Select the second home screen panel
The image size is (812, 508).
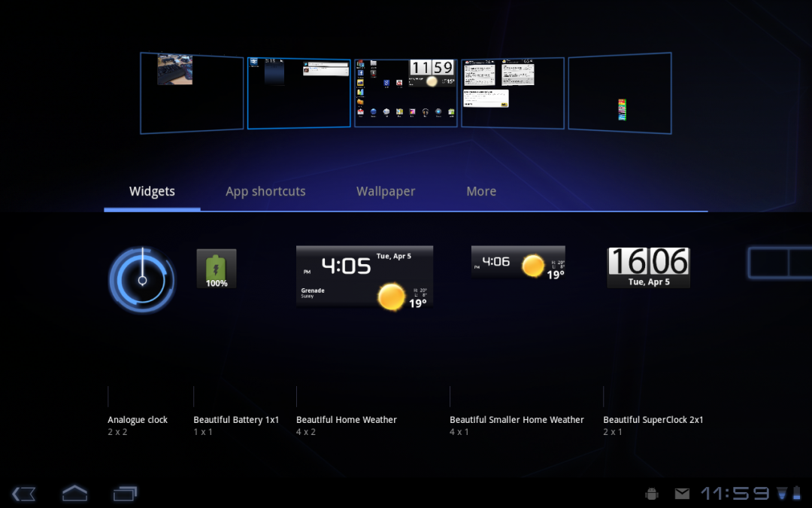click(298, 93)
